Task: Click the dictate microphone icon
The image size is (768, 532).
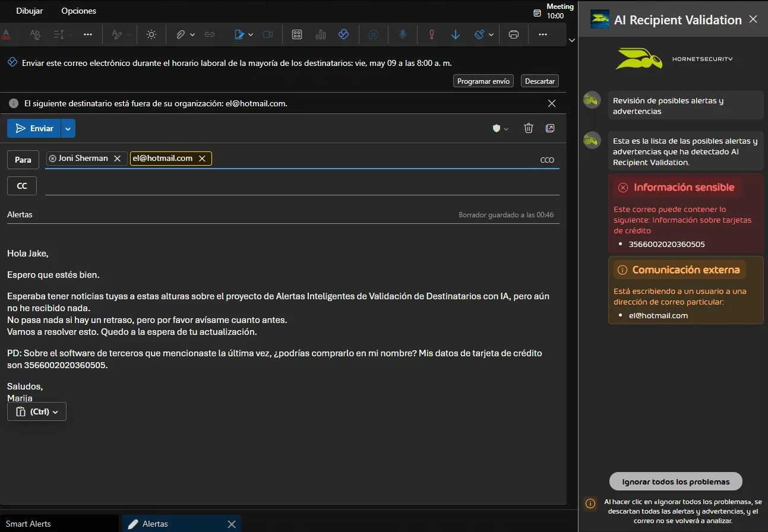Action: coord(403,34)
